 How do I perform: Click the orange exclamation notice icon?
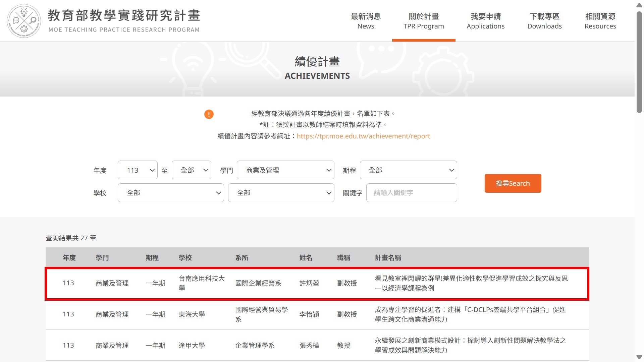coord(209,114)
